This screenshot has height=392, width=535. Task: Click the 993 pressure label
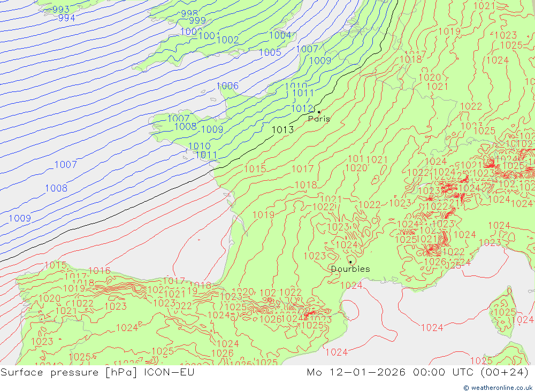click(x=61, y=10)
